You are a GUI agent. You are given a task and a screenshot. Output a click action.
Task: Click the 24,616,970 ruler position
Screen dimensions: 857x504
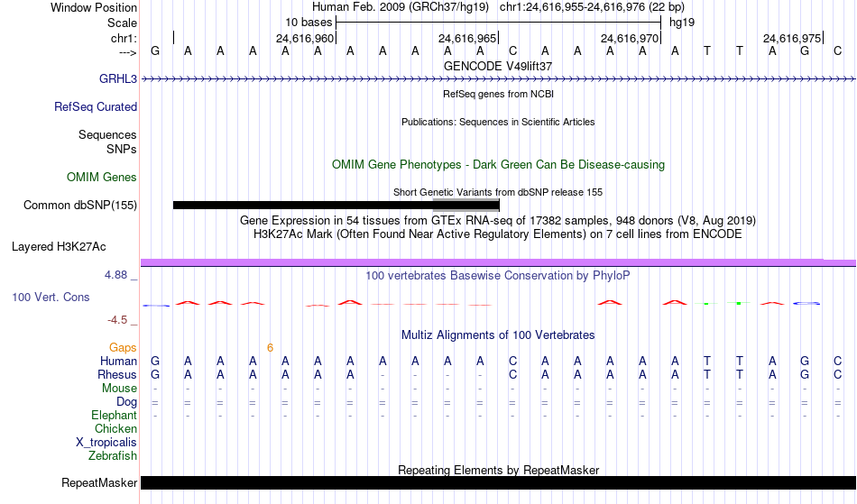click(629, 38)
